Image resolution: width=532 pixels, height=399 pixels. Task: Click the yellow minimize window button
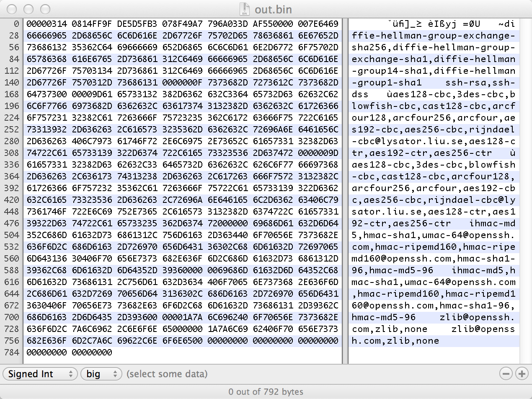(x=28, y=9)
